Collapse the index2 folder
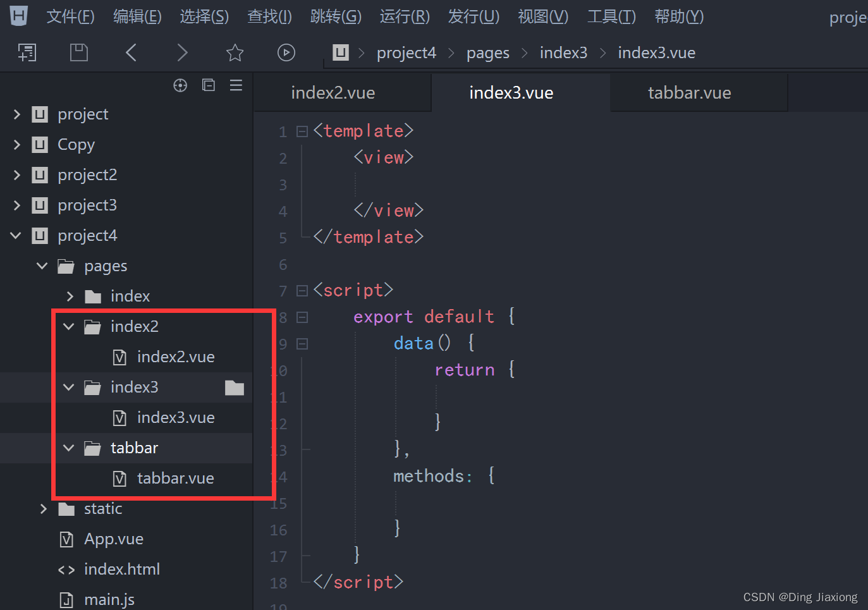This screenshot has height=610, width=868. click(x=69, y=327)
